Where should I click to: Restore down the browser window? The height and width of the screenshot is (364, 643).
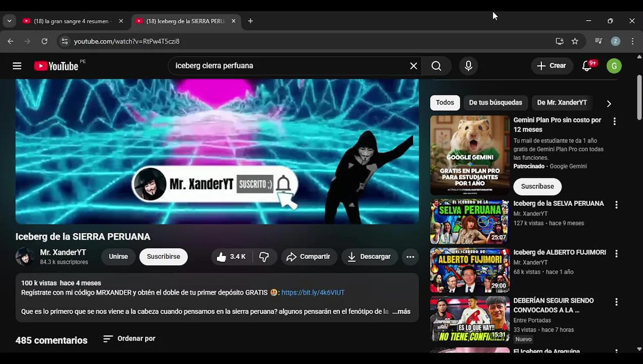pyautogui.click(x=610, y=21)
